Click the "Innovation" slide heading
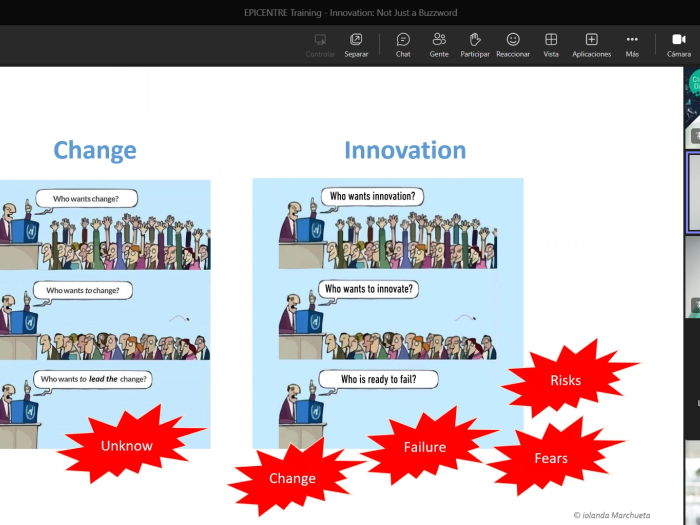 point(405,150)
